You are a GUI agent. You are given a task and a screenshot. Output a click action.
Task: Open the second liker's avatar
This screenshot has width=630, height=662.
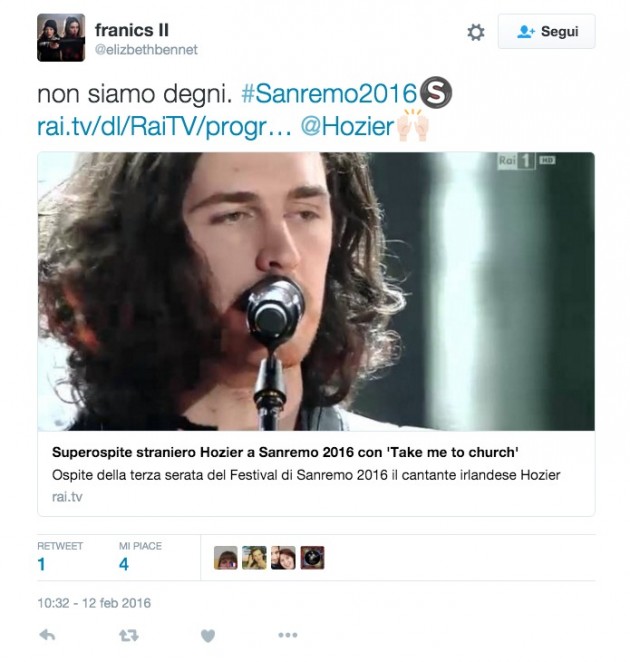click(254, 557)
